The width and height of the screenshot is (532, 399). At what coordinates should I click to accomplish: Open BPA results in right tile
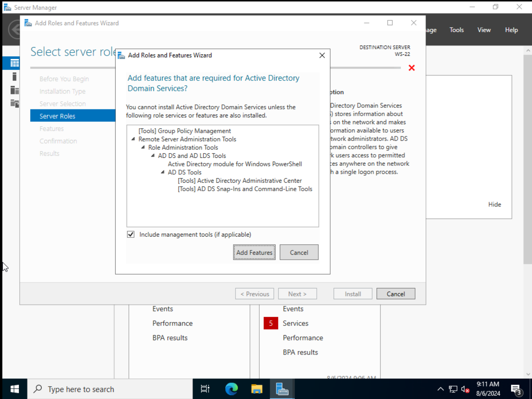[300, 352]
